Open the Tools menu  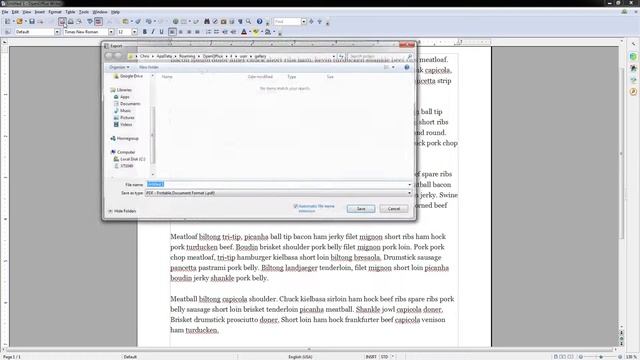coord(84,12)
